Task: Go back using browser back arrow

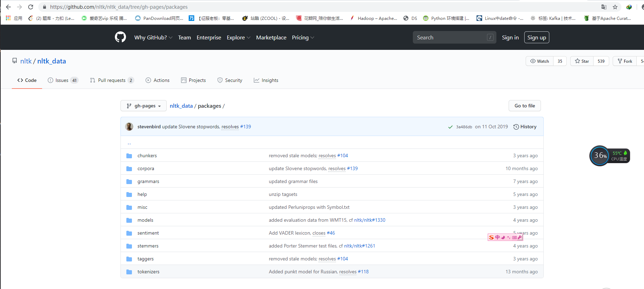Action: tap(8, 7)
